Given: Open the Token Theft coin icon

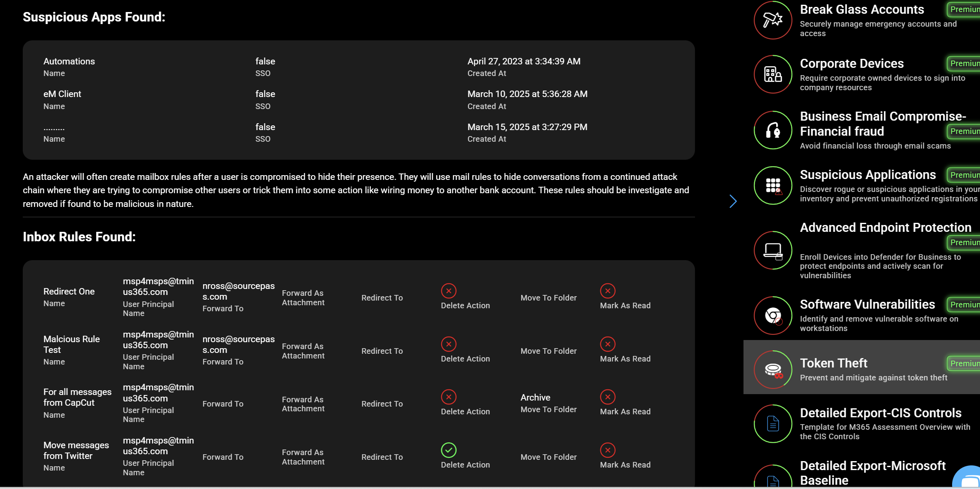Looking at the screenshot, I should pos(773,369).
